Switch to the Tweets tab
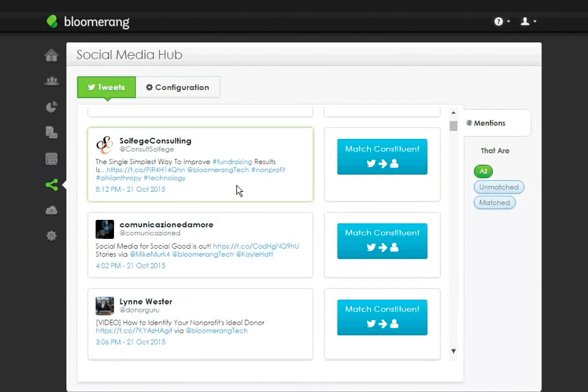 [107, 88]
